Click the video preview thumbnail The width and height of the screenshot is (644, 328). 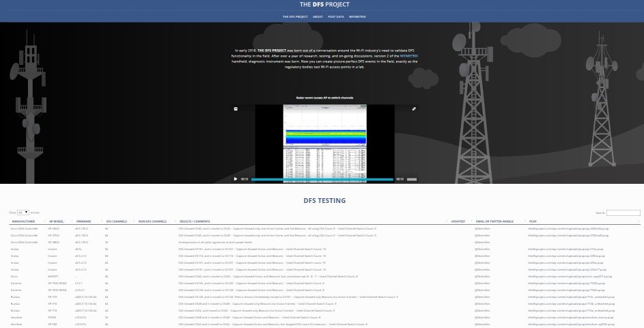[324, 140]
